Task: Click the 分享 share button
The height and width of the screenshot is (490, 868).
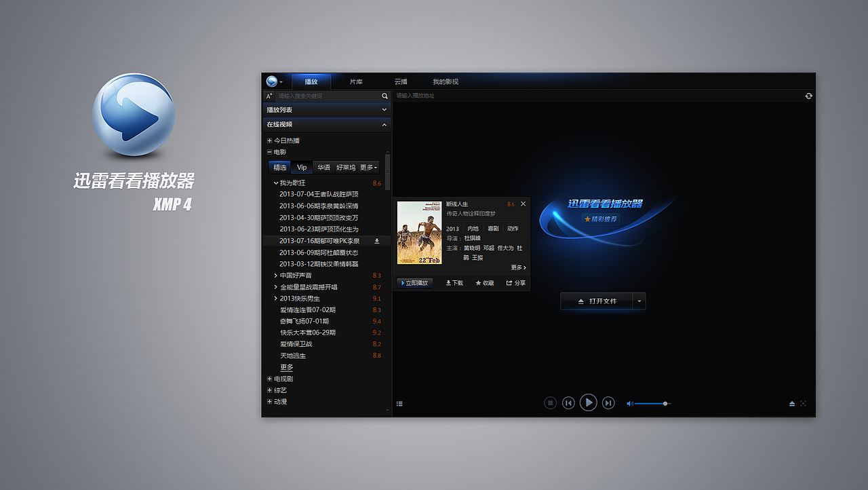Action: [x=515, y=283]
